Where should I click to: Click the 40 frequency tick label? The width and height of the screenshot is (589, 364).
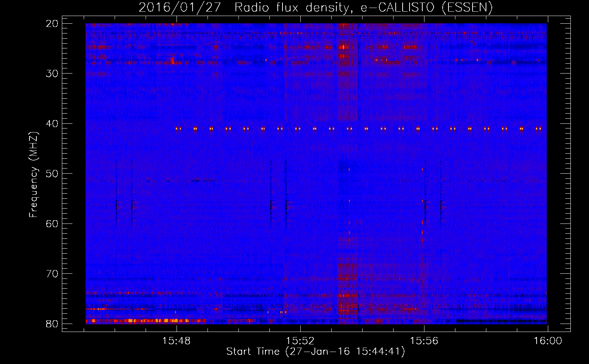(52, 124)
